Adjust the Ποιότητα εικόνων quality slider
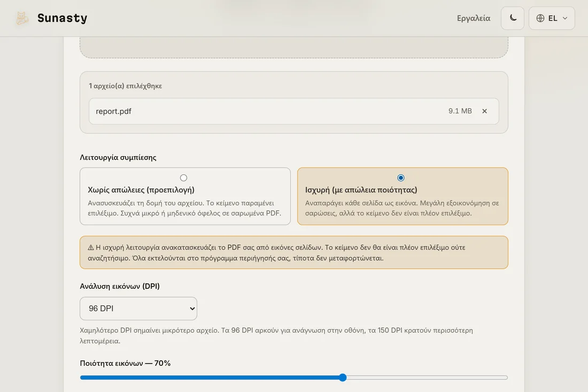The image size is (588, 392). (294, 378)
